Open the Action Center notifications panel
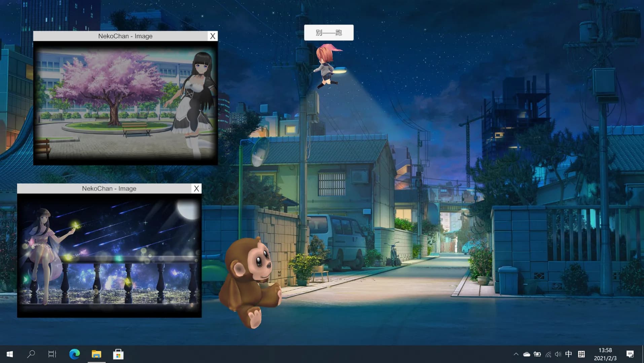This screenshot has width=644, height=363. [630, 354]
